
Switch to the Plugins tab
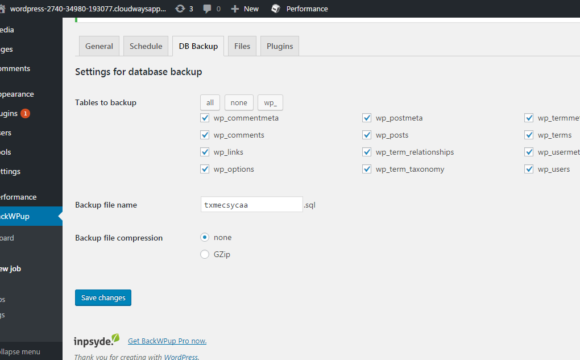click(280, 46)
